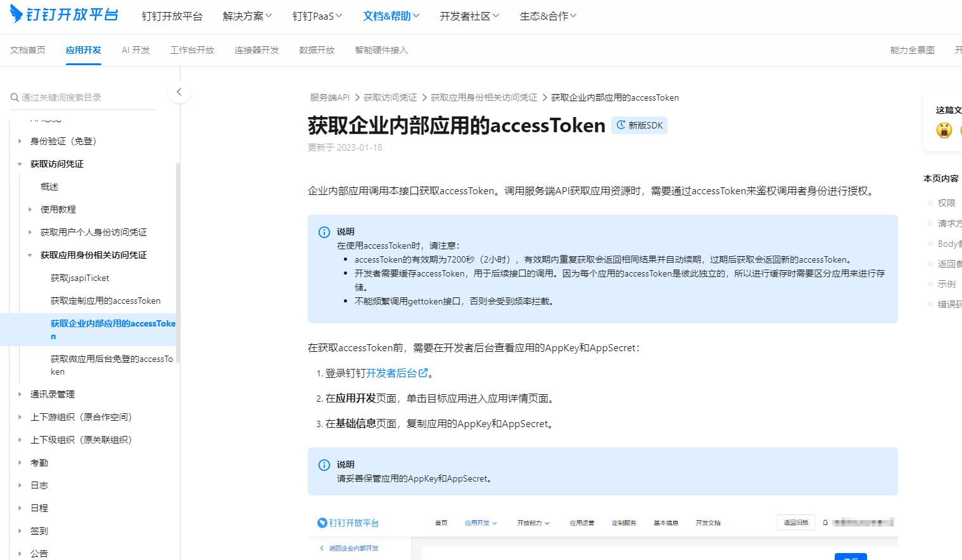The image size is (962, 560).
Task: Switch to the 文档首页 tab
Action: click(x=28, y=50)
